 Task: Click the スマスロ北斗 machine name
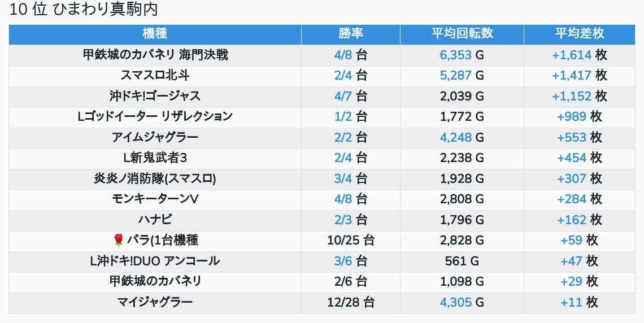click(x=155, y=76)
